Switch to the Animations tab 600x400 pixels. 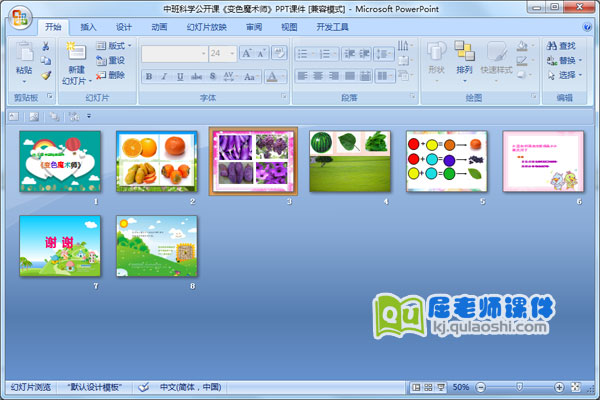[x=159, y=27]
